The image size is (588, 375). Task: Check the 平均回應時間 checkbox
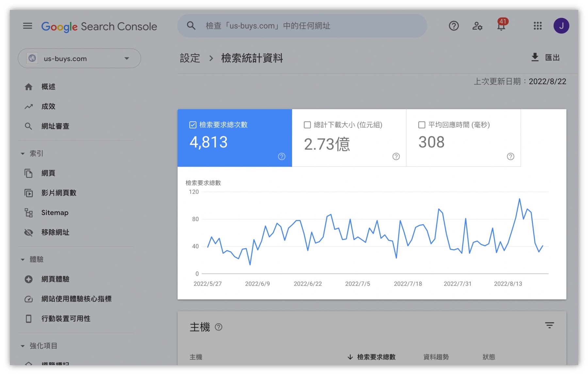click(x=421, y=125)
